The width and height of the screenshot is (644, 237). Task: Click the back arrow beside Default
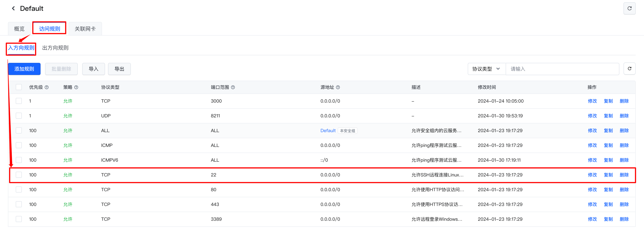click(x=13, y=9)
